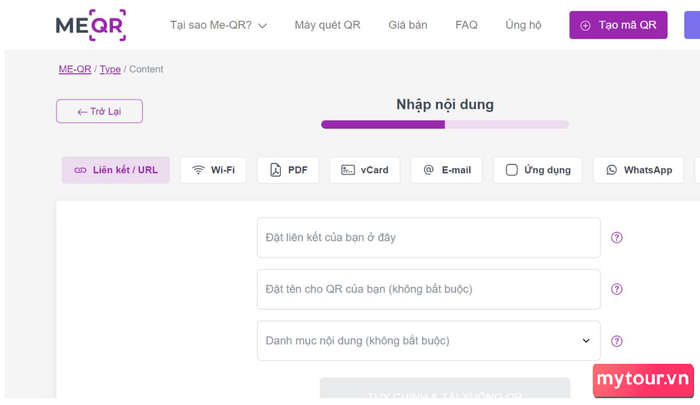Choose the Wi-Fi QR type
This screenshot has width=700, height=405.
coord(213,170)
